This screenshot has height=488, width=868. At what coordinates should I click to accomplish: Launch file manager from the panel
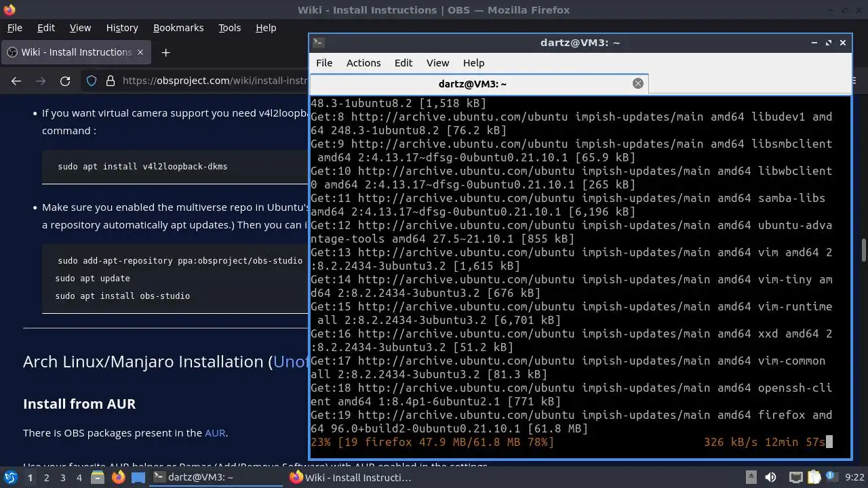pyautogui.click(x=97, y=477)
